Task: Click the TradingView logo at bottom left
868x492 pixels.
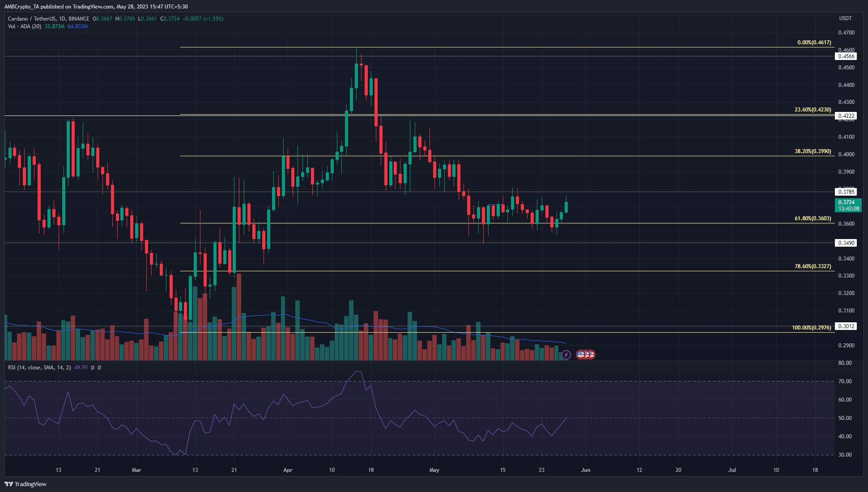Action: [x=26, y=484]
